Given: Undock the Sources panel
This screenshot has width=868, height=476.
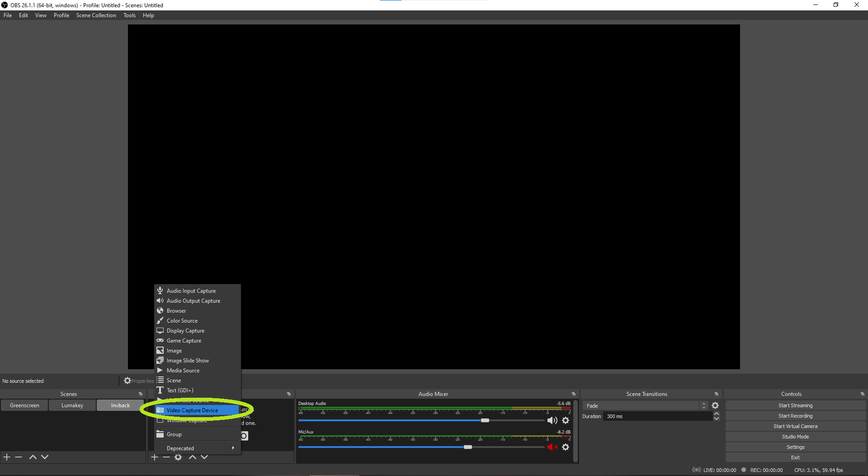Looking at the screenshot, I should point(289,394).
